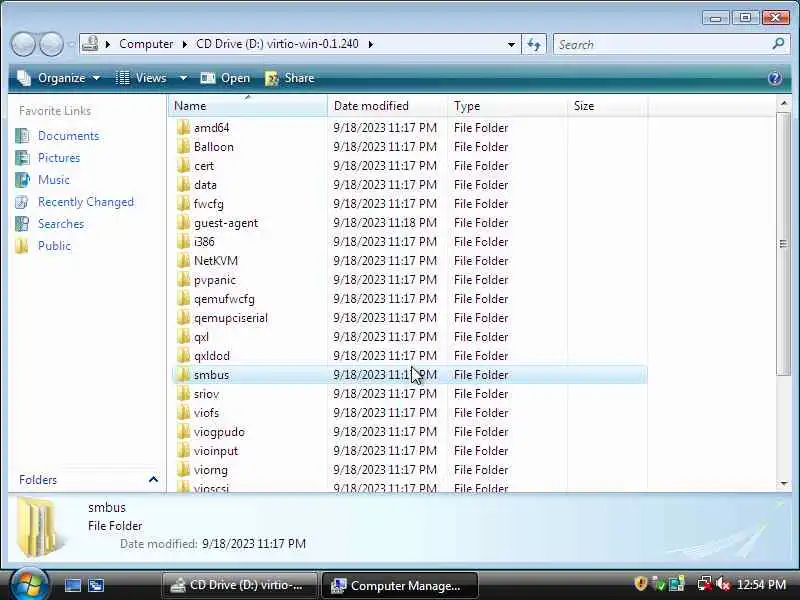This screenshot has width=800, height=600.
Task: Select the sriov folder name
Action: 206,394
